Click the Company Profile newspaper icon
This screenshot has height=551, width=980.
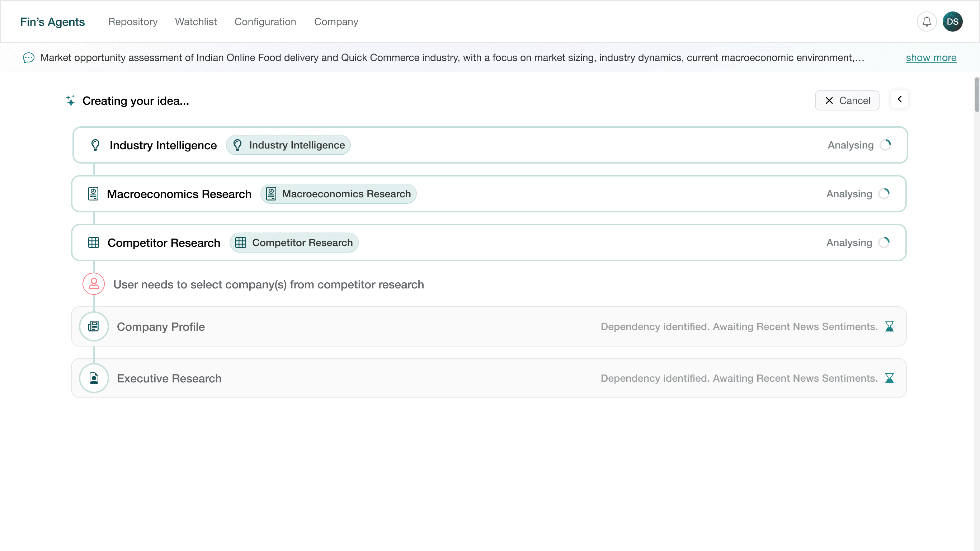click(94, 326)
